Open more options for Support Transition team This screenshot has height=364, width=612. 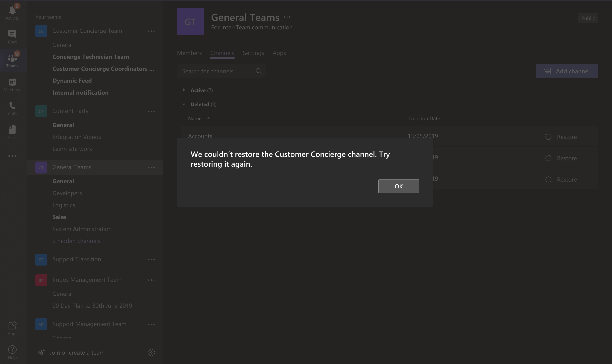pos(151,260)
